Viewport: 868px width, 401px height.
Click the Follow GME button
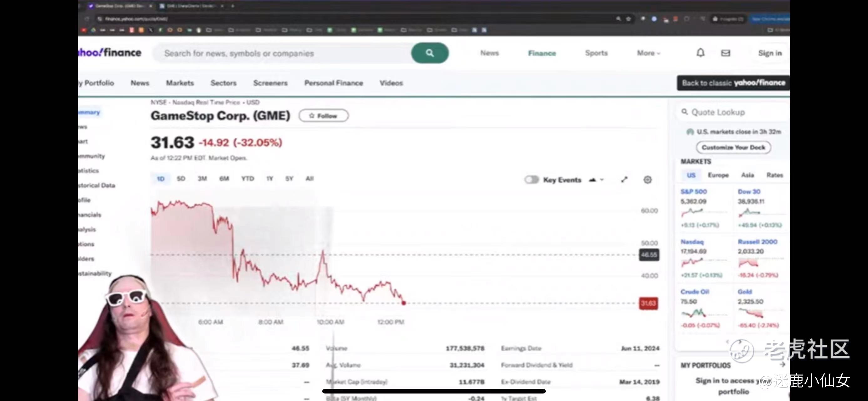[324, 116]
